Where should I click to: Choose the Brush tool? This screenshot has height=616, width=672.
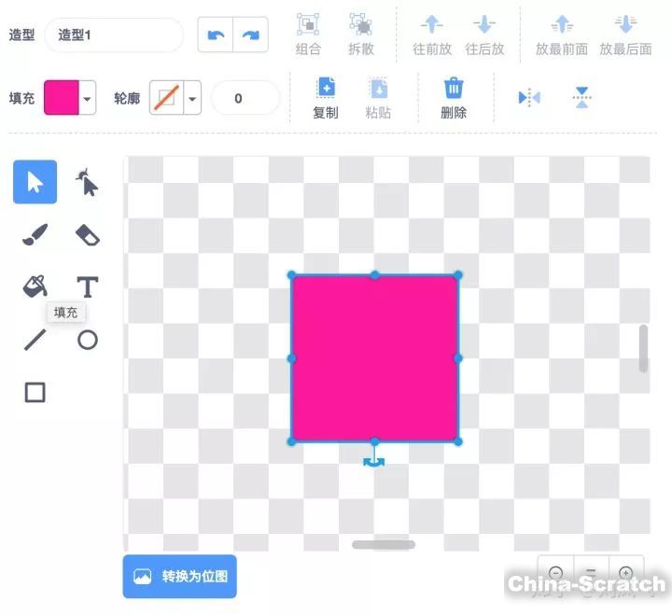[35, 234]
